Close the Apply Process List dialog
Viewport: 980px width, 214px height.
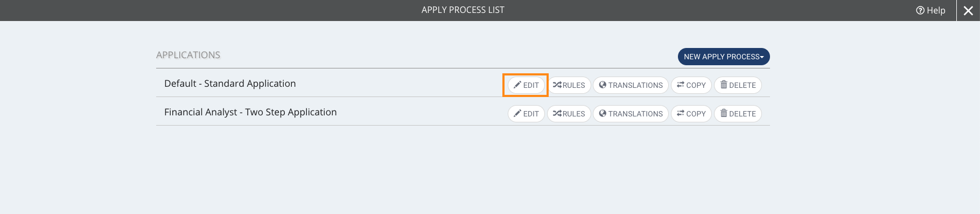pyautogui.click(x=968, y=11)
